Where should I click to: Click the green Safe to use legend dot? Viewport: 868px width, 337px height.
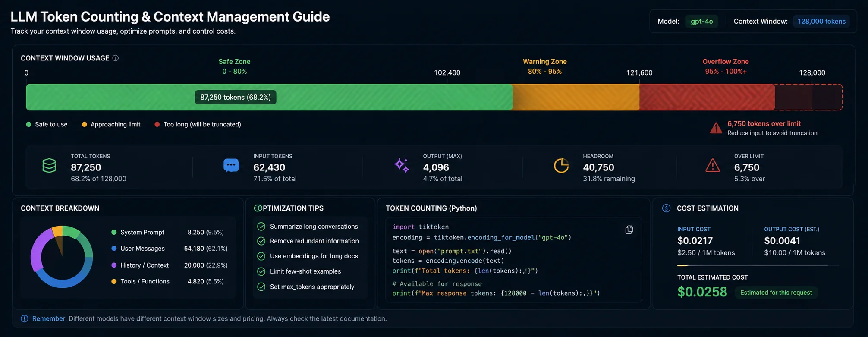(28, 124)
